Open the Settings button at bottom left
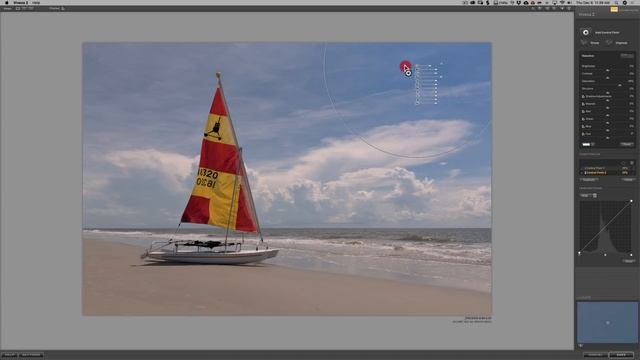This screenshot has width=640, height=360. [31, 355]
